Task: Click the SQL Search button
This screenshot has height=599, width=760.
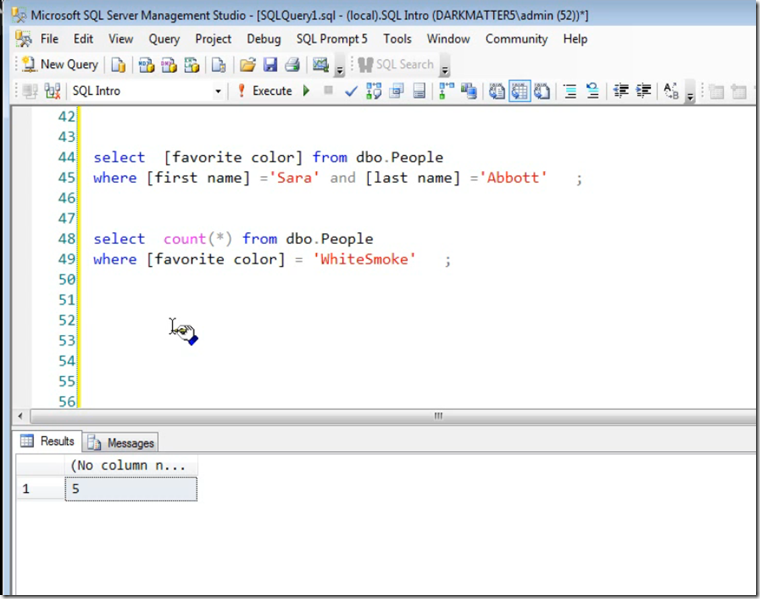Action: coord(396,64)
